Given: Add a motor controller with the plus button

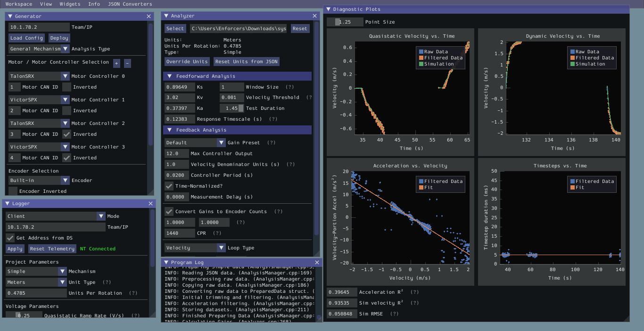Looking at the screenshot, I should (116, 63).
